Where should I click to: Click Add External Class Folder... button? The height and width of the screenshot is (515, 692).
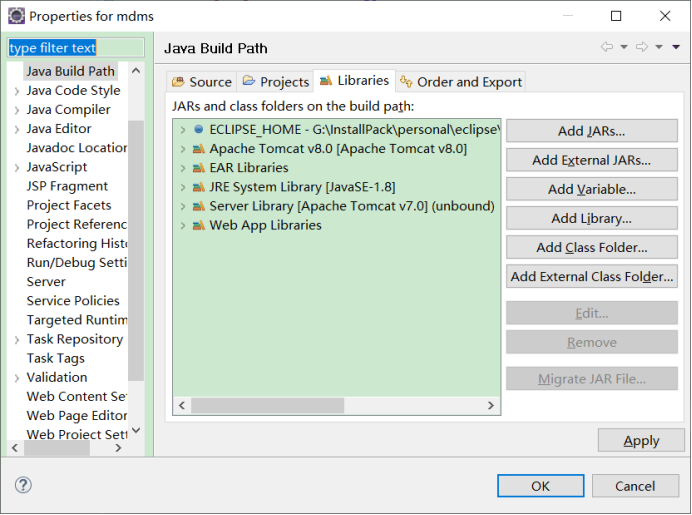591,276
